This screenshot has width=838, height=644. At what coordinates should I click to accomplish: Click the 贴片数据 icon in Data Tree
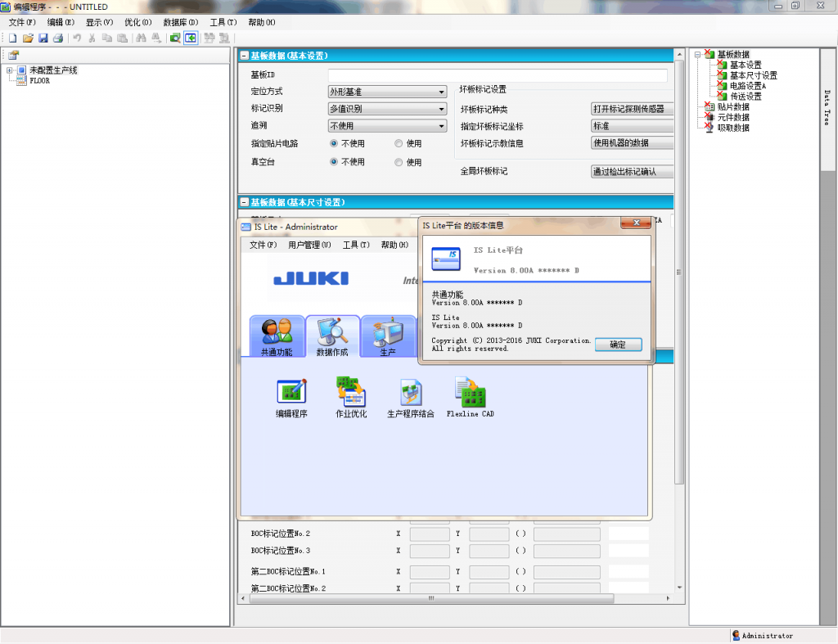pos(710,106)
